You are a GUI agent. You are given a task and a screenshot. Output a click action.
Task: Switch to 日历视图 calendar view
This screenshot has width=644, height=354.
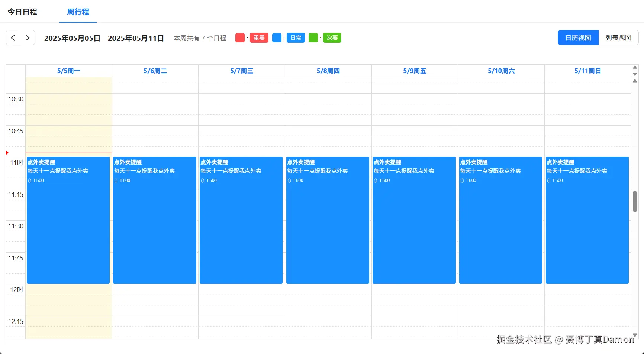coord(578,38)
